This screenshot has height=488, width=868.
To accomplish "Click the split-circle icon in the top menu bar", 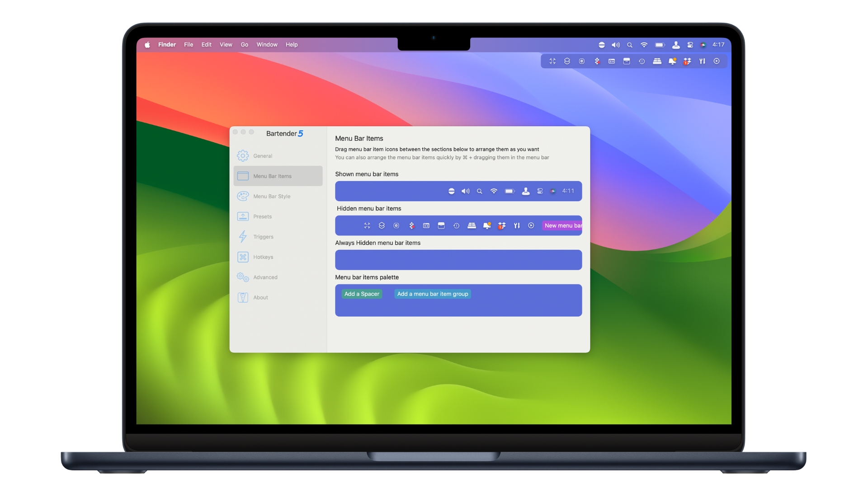I will click(x=602, y=45).
